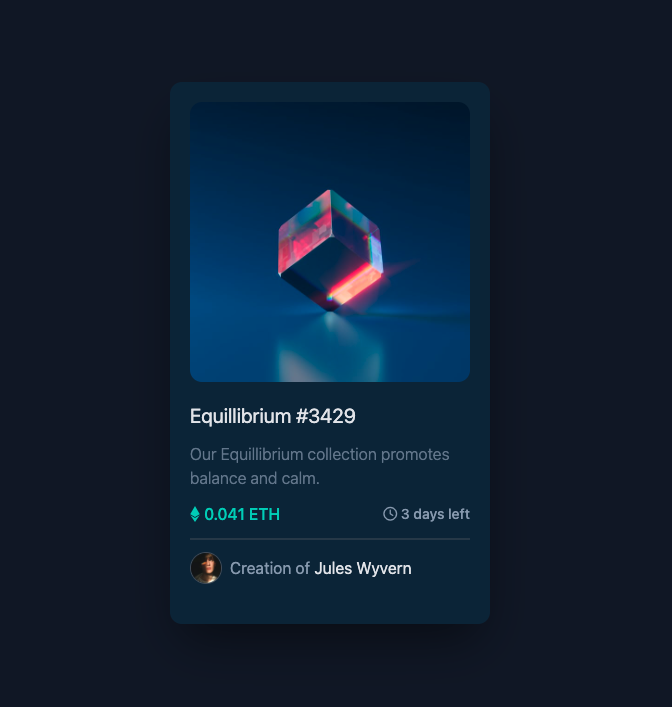Viewport: 672px width, 707px height.
Task: Click the divider line above the creator row
Action: 330,539
